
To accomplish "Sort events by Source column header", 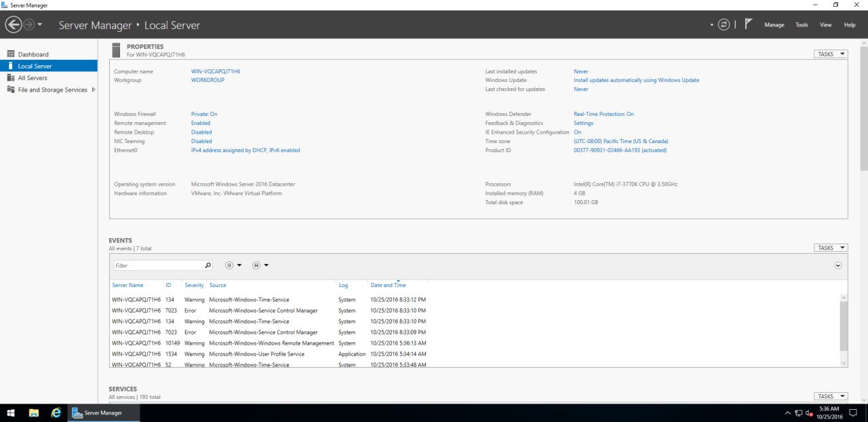I will coord(218,285).
